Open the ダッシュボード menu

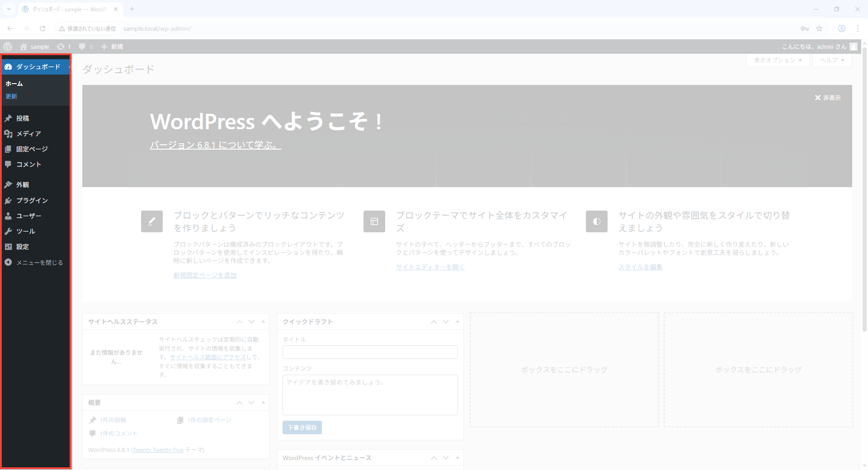[x=36, y=67]
